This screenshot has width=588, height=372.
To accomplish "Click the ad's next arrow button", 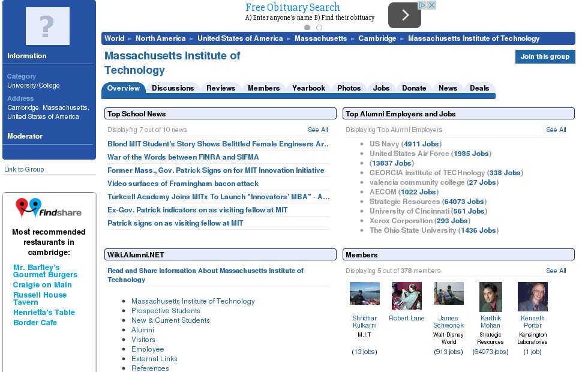I will (x=404, y=16).
